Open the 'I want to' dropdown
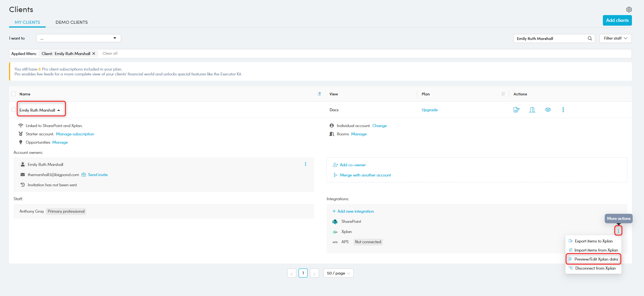The height and width of the screenshot is (296, 644). coord(79,38)
